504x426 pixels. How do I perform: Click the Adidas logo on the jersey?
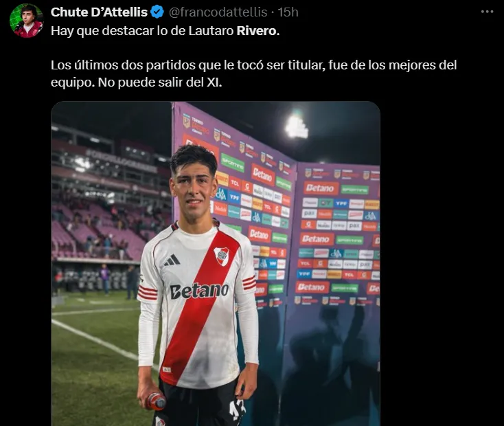[172, 260]
